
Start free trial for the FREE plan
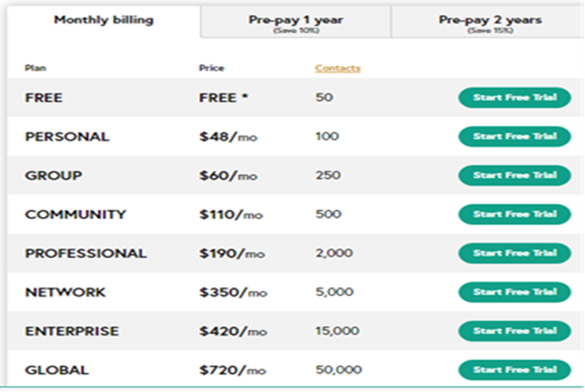pyautogui.click(x=514, y=97)
